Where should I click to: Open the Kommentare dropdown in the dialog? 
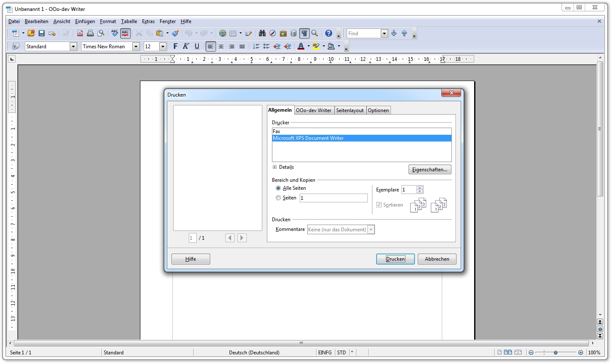click(370, 229)
